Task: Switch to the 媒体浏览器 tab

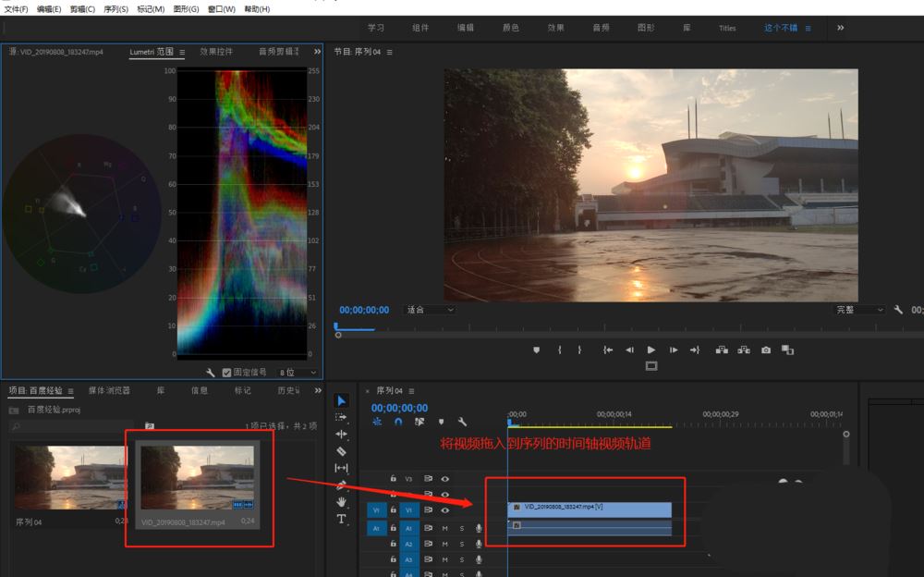Action: point(109,390)
